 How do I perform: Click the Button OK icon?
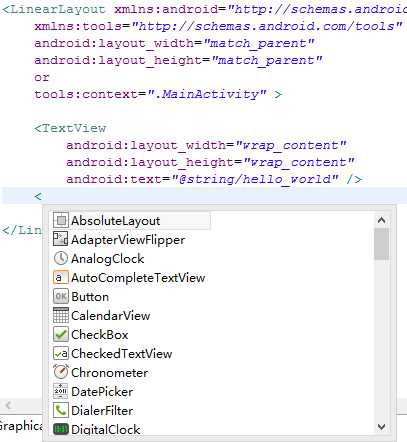pyautogui.click(x=61, y=296)
